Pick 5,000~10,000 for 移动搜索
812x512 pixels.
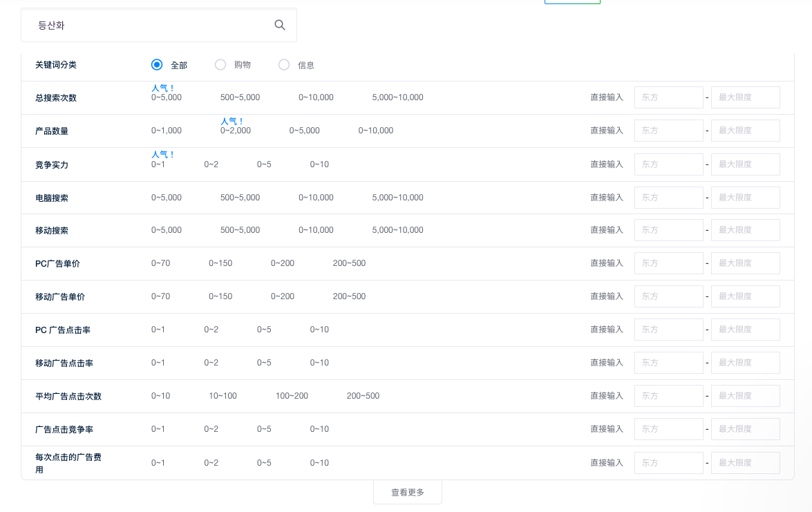(x=397, y=230)
